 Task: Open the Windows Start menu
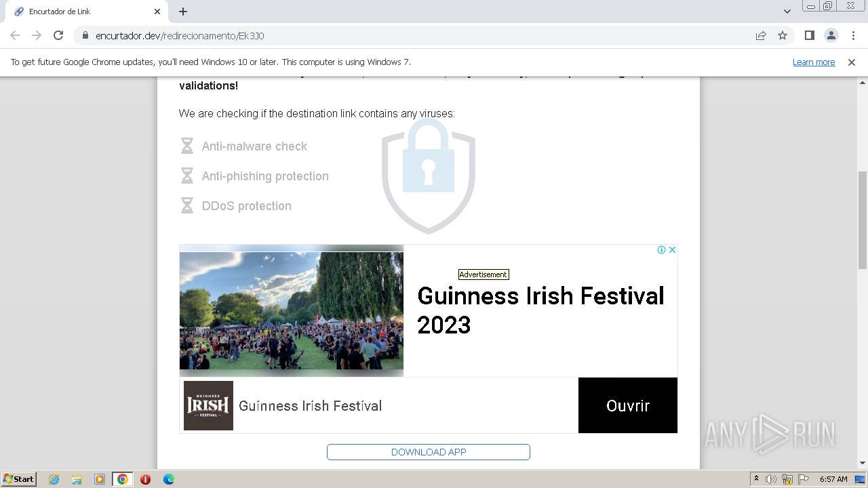pos(18,479)
